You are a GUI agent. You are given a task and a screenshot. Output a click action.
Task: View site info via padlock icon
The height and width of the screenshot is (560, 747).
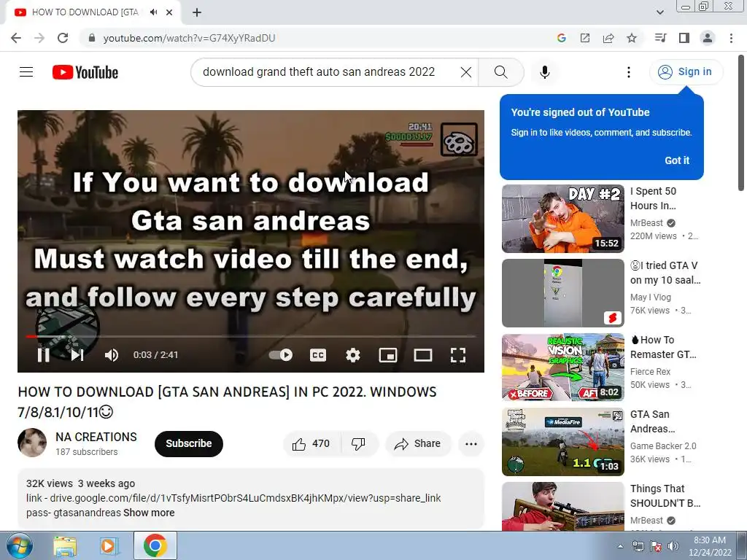(x=92, y=38)
